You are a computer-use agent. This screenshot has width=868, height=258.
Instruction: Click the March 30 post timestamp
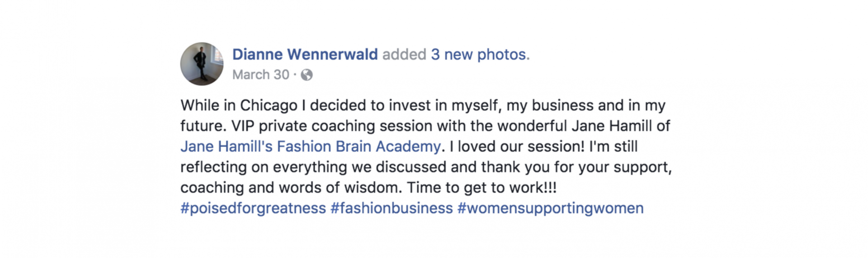(261, 75)
